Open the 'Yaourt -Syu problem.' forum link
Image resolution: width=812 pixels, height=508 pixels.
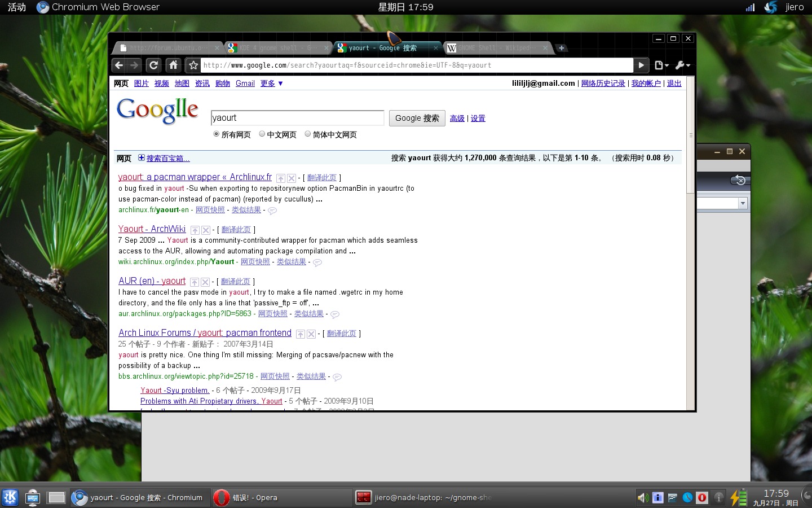point(175,391)
